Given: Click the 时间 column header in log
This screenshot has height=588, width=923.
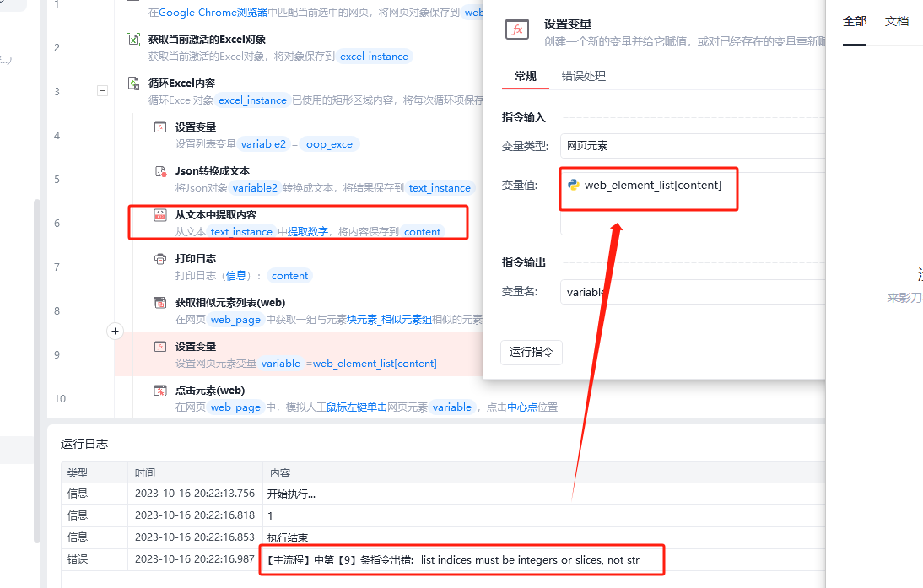Looking at the screenshot, I should tap(144, 472).
